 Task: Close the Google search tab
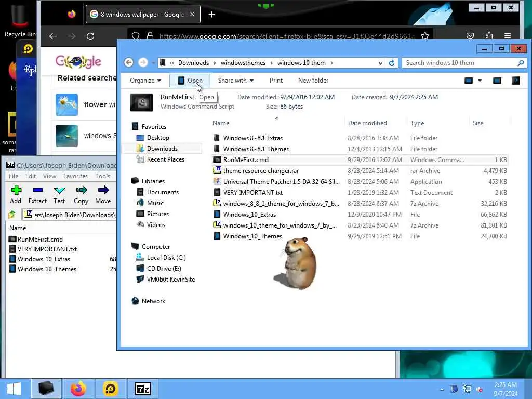(x=192, y=14)
